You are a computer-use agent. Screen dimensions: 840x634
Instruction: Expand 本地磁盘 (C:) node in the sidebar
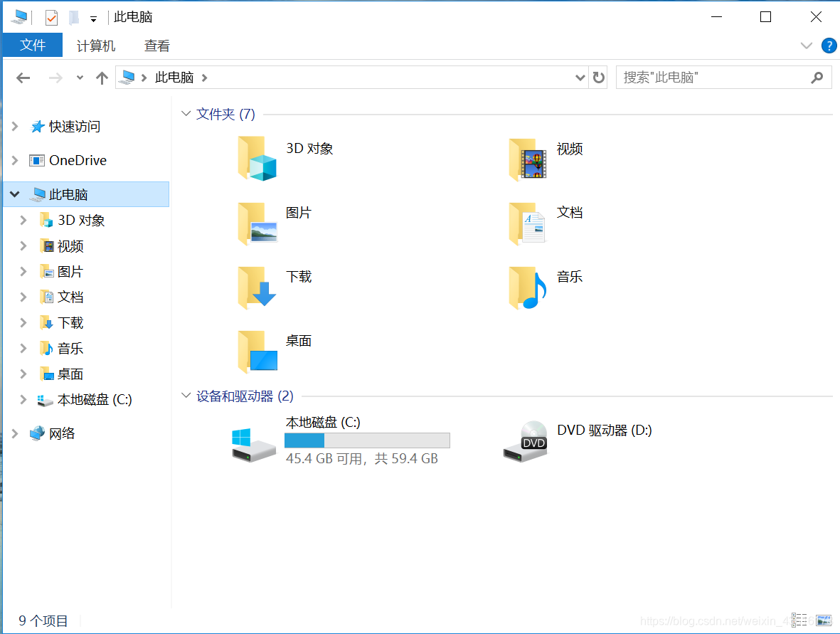(23, 399)
